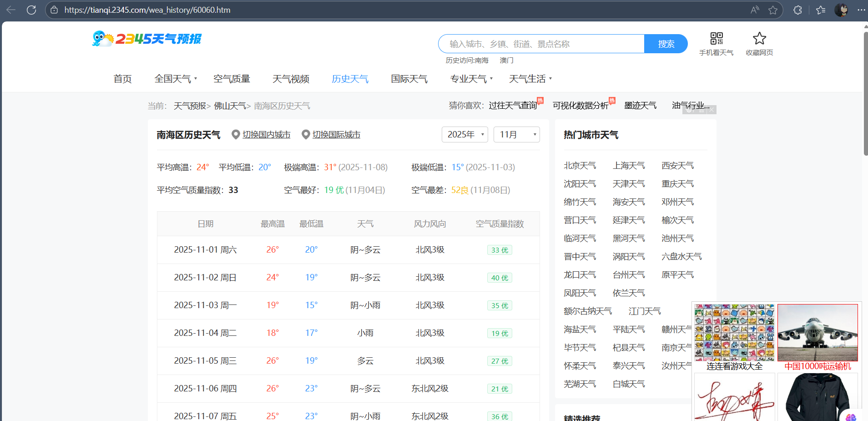Add page to favorites star

[773, 10]
